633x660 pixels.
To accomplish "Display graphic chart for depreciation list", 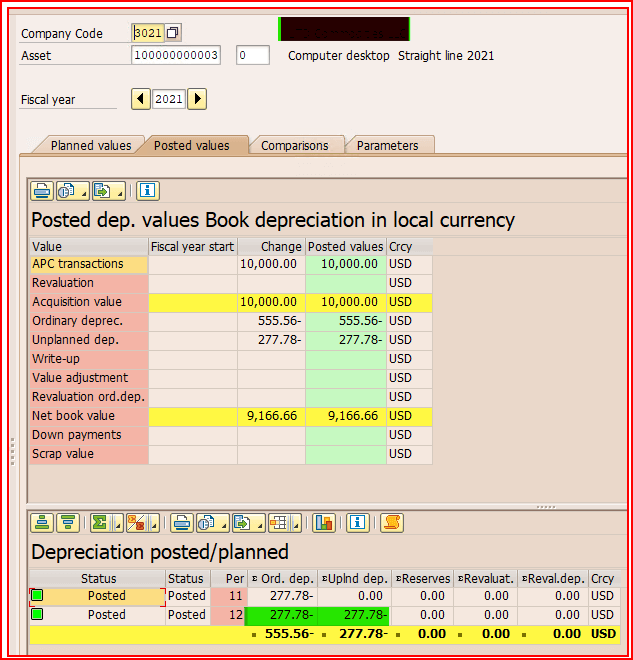I will tap(324, 523).
